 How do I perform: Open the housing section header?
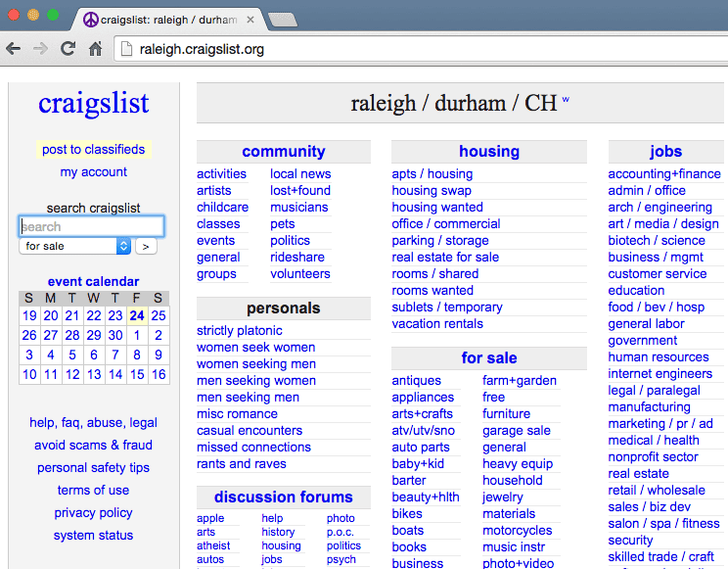click(x=489, y=152)
